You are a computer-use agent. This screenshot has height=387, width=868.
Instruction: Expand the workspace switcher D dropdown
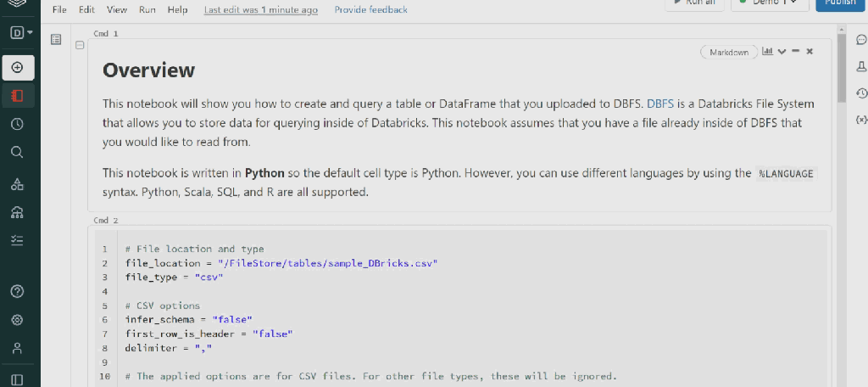(20, 33)
